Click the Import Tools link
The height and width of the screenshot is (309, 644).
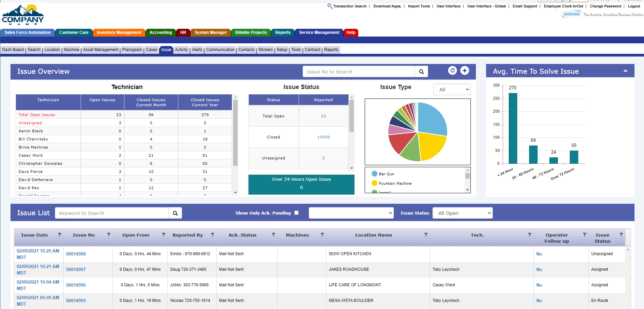(419, 6)
